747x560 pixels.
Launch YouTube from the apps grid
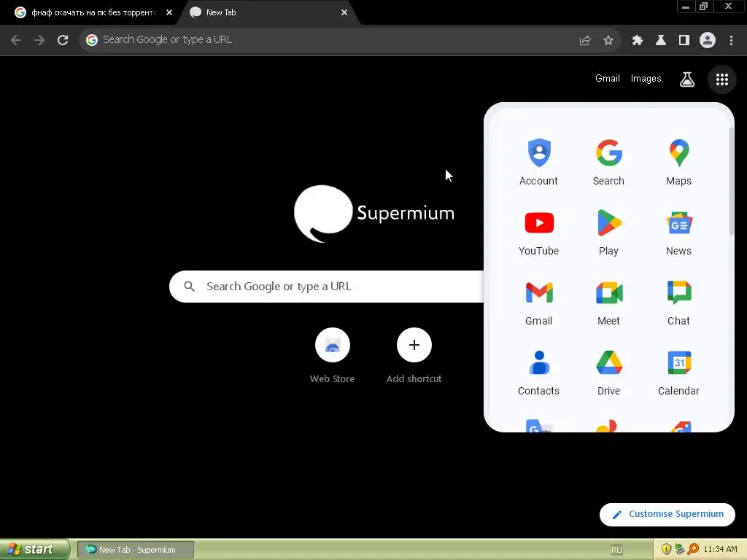[539, 232]
